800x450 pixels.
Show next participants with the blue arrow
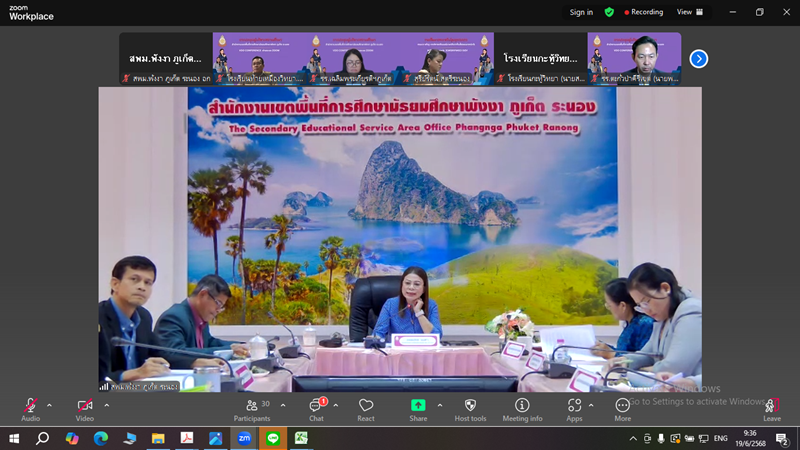click(698, 59)
